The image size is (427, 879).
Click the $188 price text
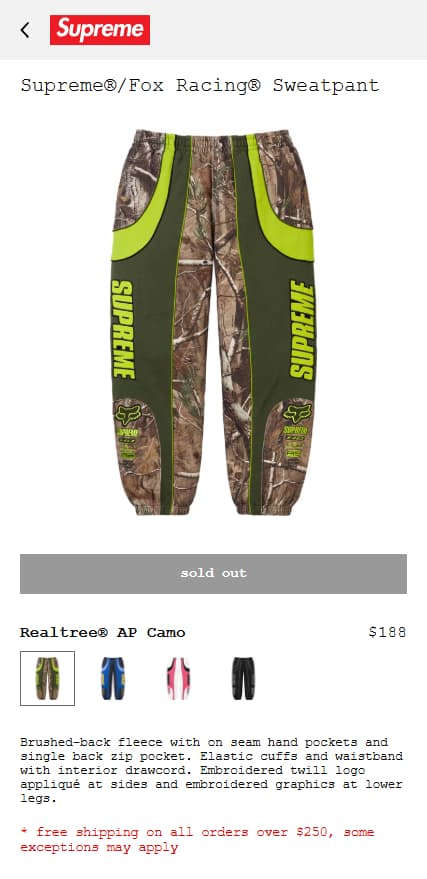(387, 633)
